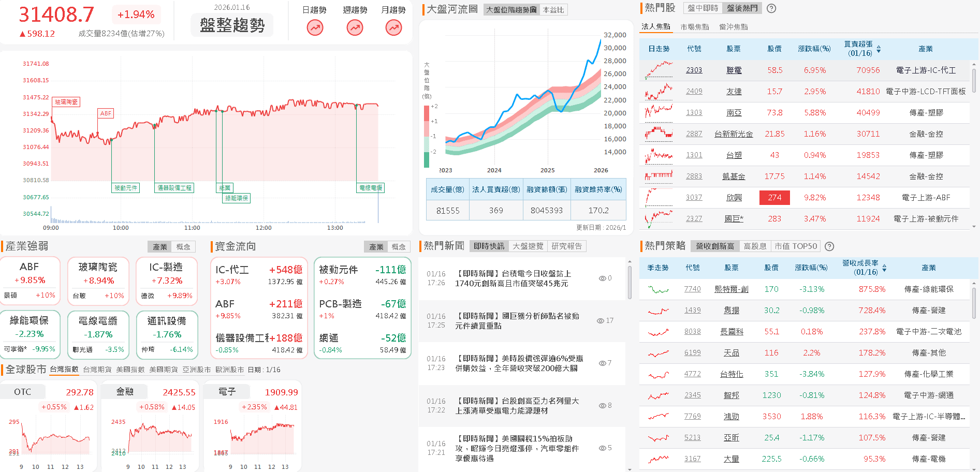The height and width of the screenshot is (472, 980).
Task: Open stock link 2303 聯電
Action: (694, 70)
